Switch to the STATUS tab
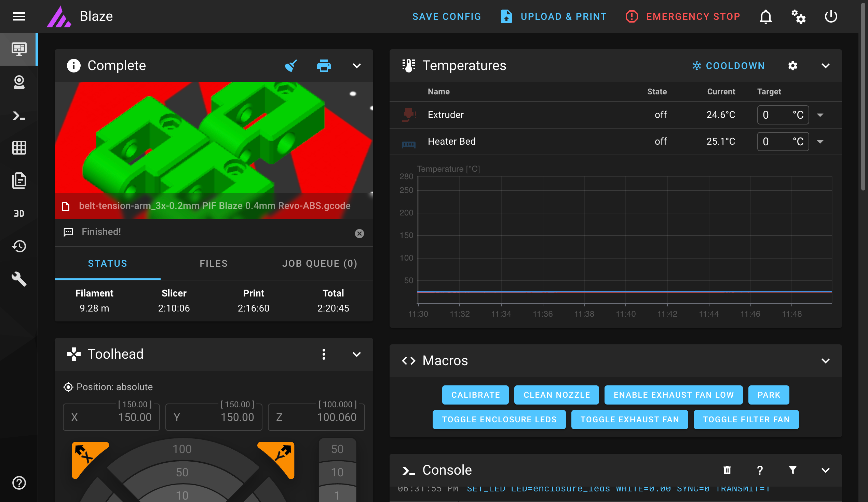Image resolution: width=868 pixels, height=502 pixels. click(107, 263)
